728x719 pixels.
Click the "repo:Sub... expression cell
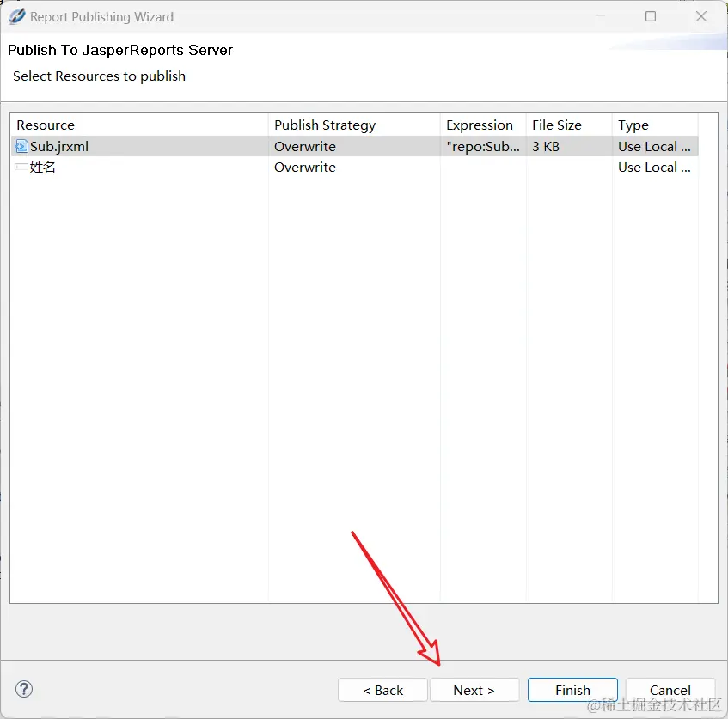483,147
